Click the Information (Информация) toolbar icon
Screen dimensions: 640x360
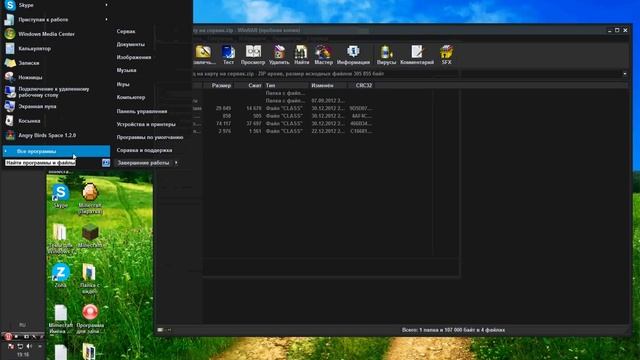point(353,55)
